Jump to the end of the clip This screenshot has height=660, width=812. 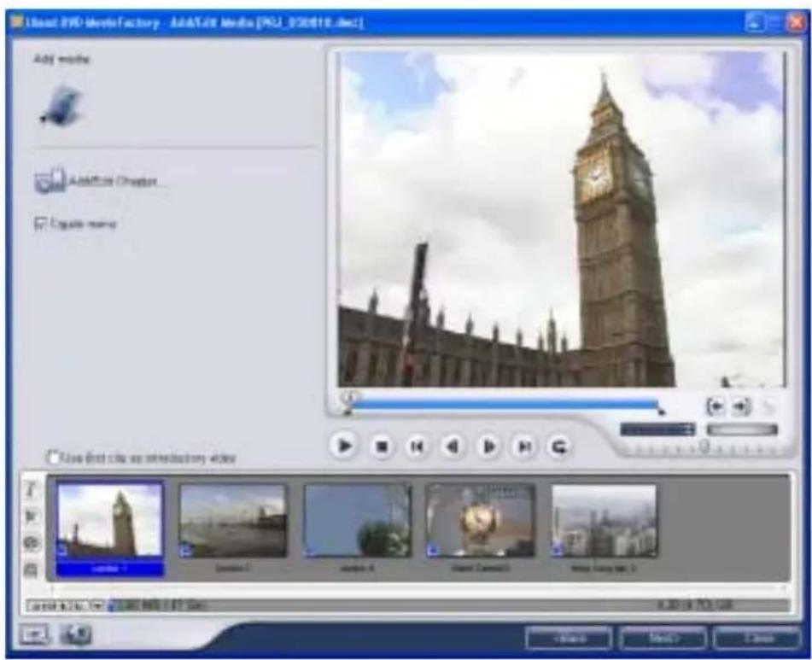pyautogui.click(x=524, y=447)
